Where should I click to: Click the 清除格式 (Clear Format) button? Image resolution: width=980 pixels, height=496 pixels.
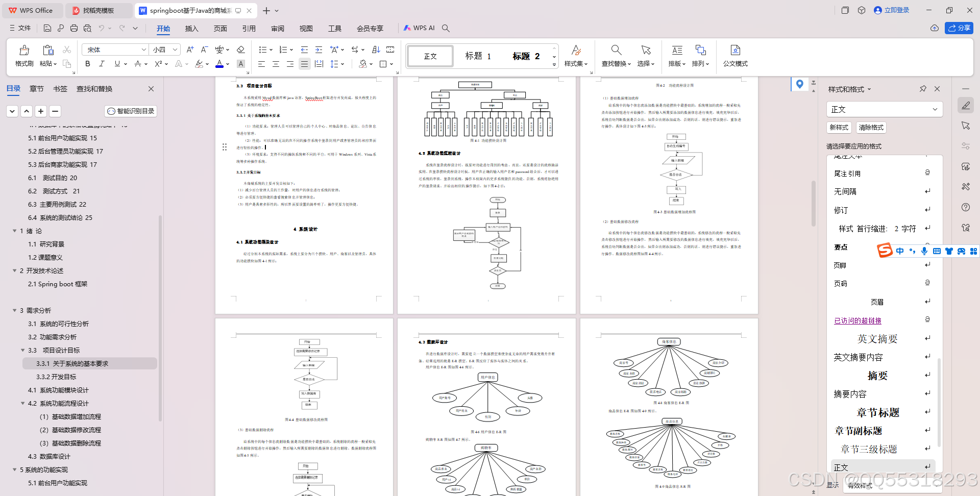pos(871,128)
